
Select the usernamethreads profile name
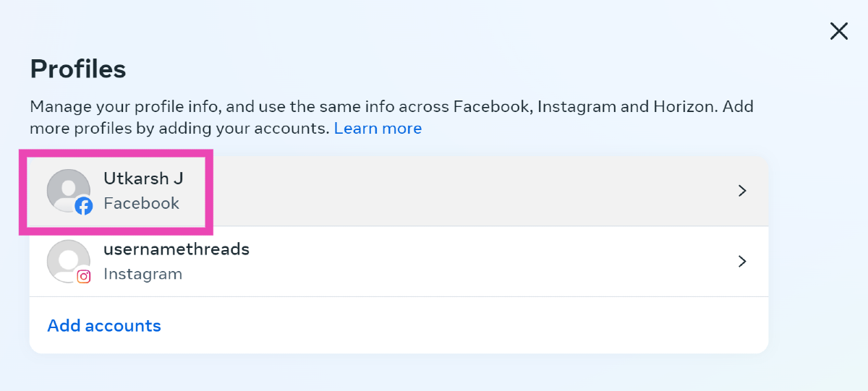coord(176,249)
